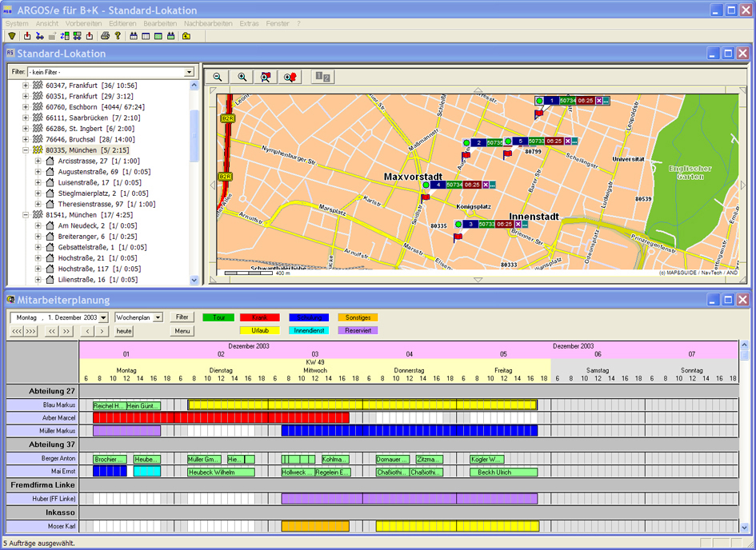Select the red Krank color legend swatch
The width and height of the screenshot is (756, 550).
pos(260,317)
